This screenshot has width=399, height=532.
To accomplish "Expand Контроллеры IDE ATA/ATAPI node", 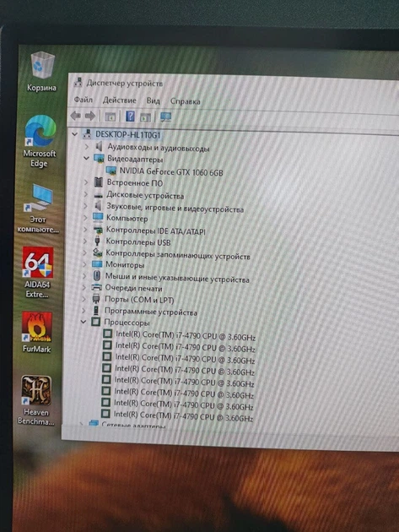I will pos(85,230).
